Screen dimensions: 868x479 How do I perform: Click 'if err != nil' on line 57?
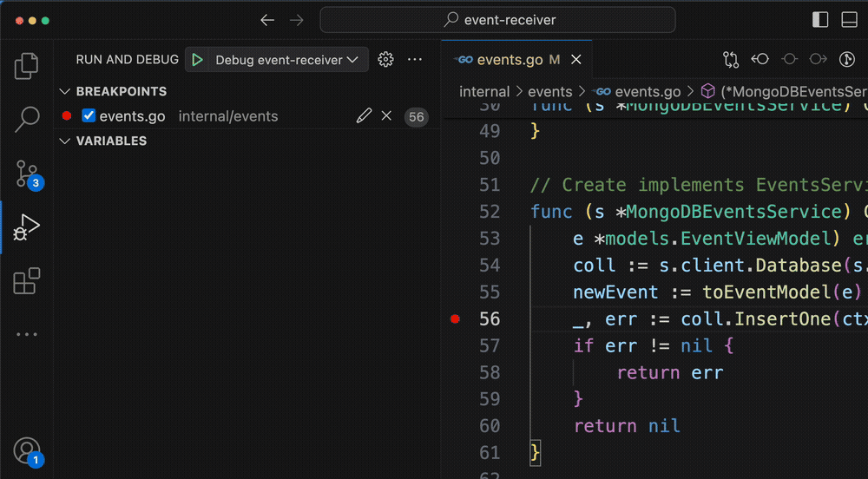point(642,345)
